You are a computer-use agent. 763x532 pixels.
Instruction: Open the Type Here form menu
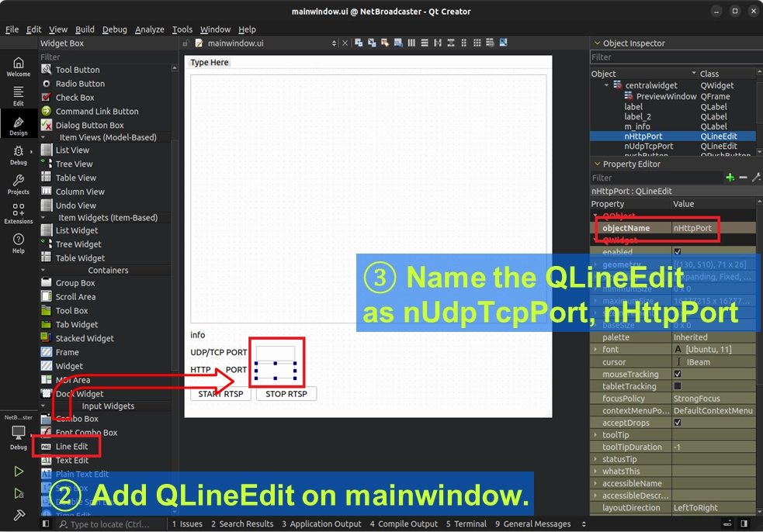[x=210, y=62]
